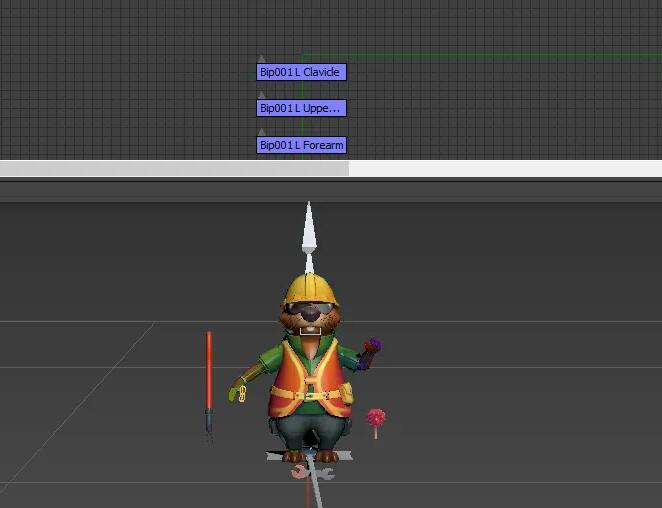Collapse arrow above Bip001 L Clavicle node
Viewport: 662px width, 508px height.
coord(262,59)
